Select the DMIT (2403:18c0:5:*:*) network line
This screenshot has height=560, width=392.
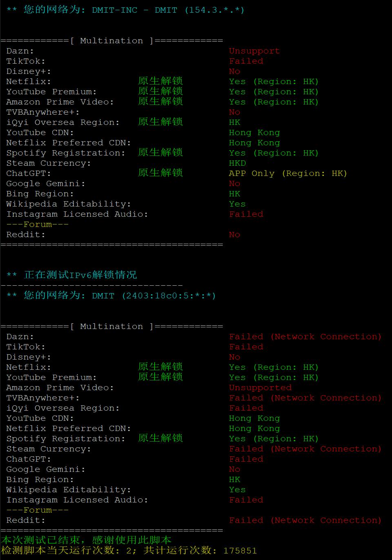(x=120, y=296)
